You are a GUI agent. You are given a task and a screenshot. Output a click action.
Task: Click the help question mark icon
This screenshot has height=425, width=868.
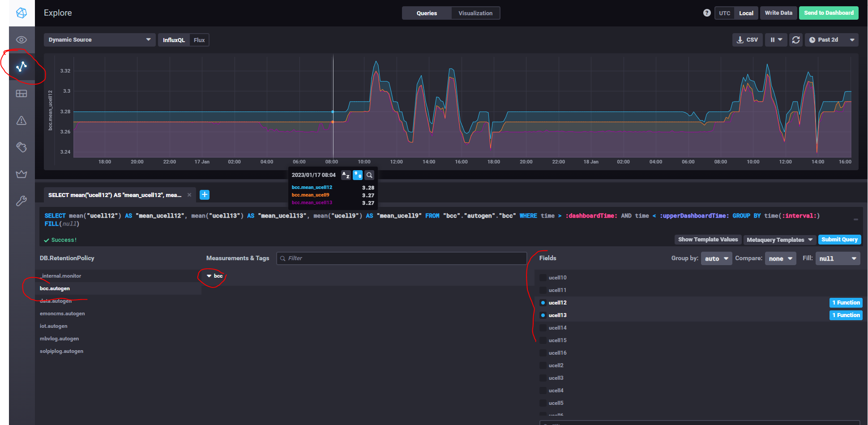(x=707, y=13)
